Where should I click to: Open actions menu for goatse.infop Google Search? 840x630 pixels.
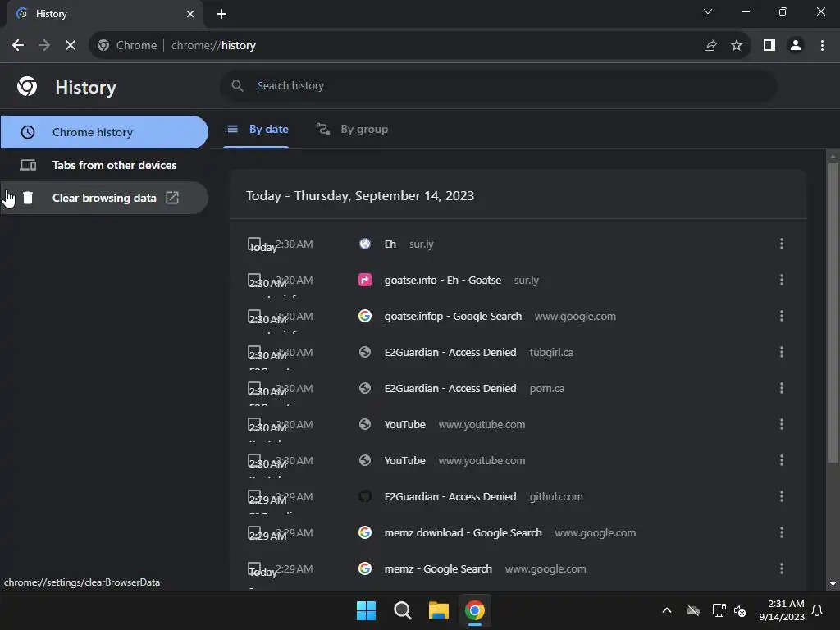[x=782, y=316]
